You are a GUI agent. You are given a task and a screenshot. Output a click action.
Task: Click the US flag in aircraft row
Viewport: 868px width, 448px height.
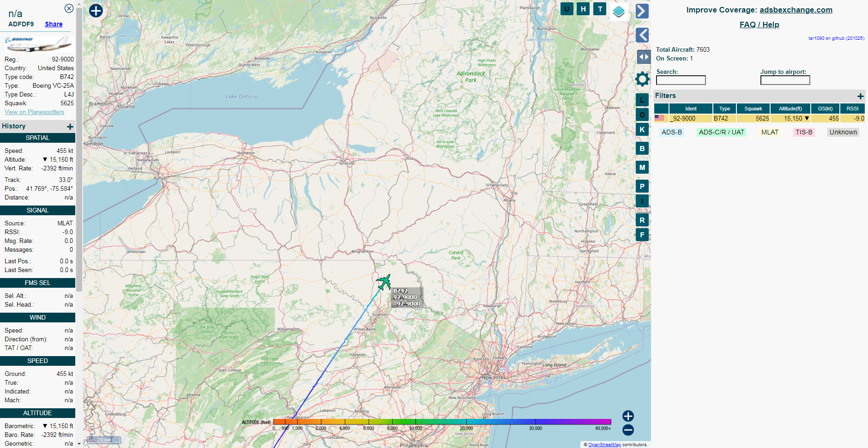(659, 118)
